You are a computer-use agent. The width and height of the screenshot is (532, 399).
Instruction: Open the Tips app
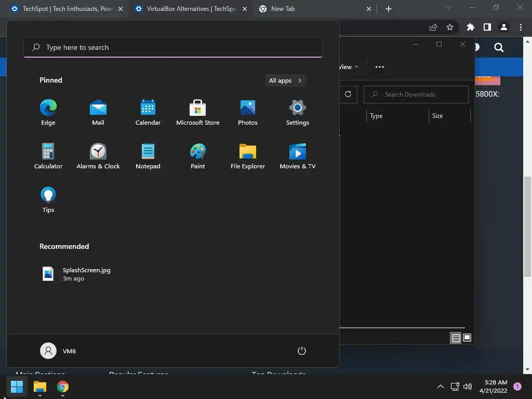[48, 200]
